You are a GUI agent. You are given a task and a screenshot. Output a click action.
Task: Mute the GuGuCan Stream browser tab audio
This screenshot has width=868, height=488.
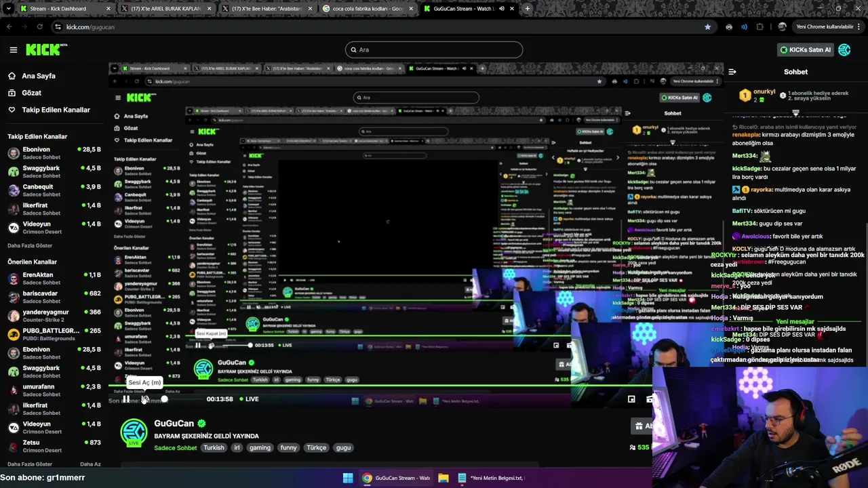click(502, 9)
